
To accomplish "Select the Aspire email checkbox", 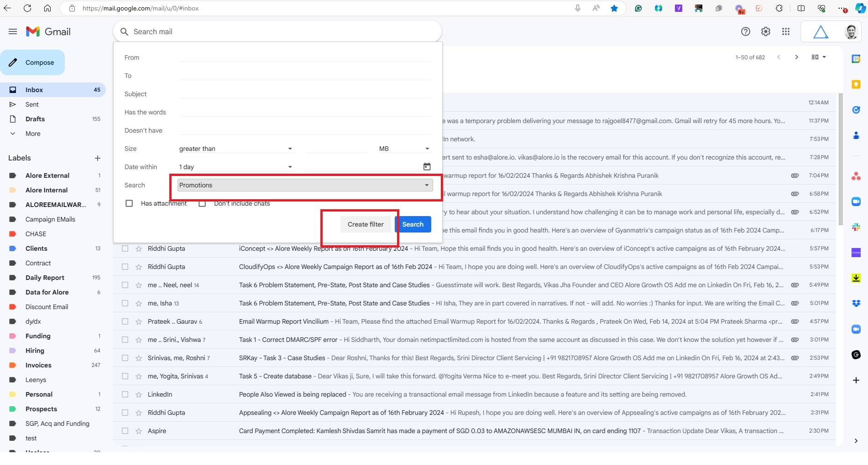I will (x=125, y=431).
